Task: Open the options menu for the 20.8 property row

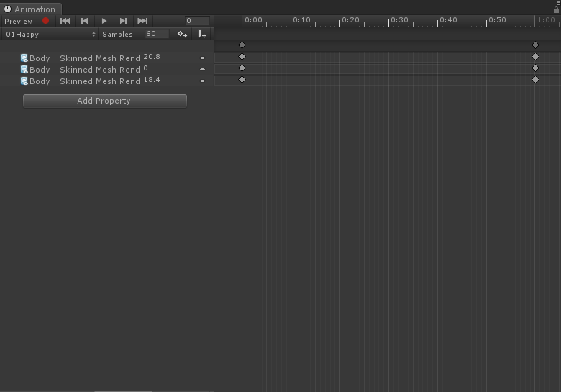Action: coord(203,58)
